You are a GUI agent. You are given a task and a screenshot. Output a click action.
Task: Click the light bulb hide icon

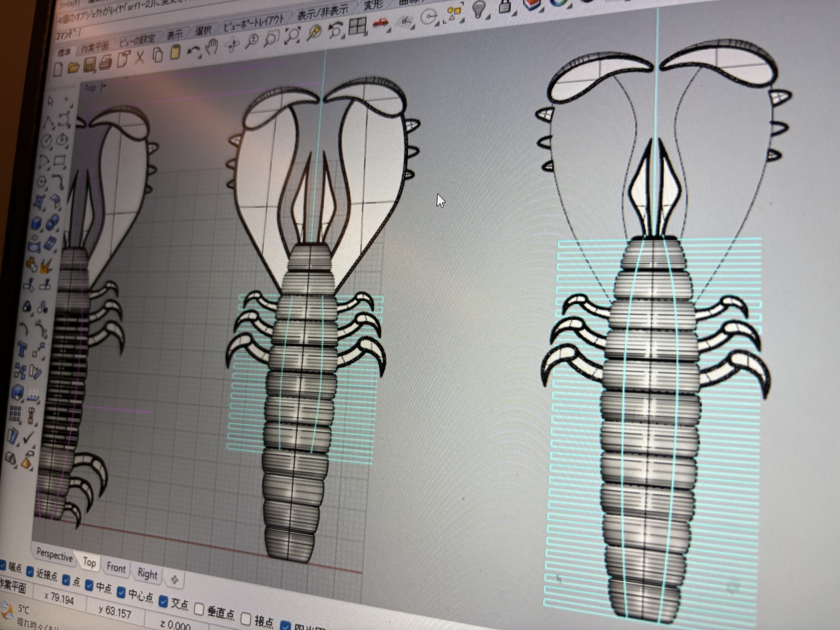coord(479,8)
